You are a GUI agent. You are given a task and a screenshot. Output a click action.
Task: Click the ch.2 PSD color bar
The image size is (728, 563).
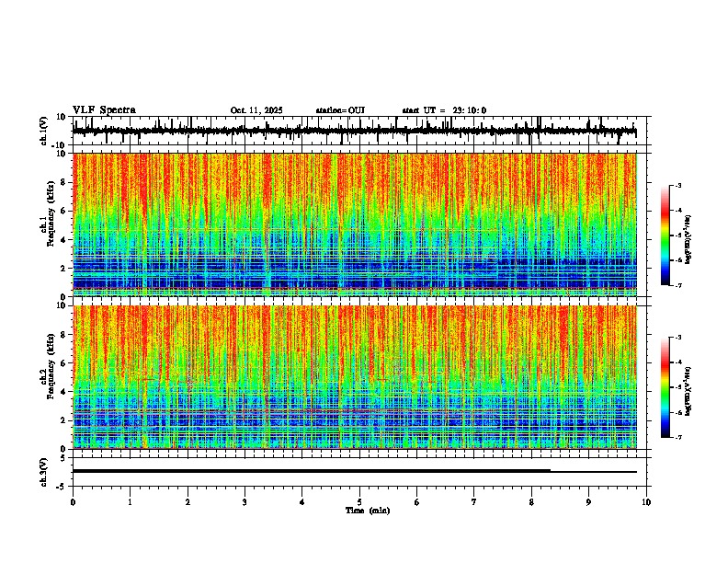665,387
